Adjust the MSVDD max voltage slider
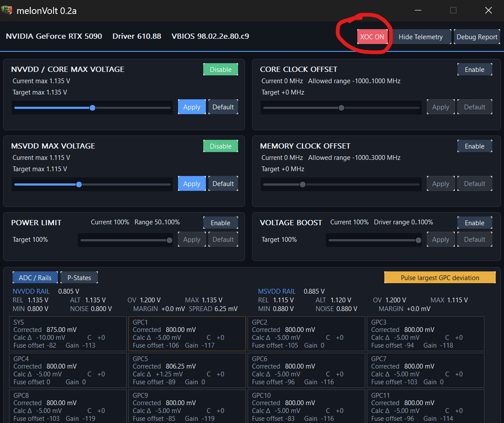This screenshot has height=423, width=504. coord(79,184)
